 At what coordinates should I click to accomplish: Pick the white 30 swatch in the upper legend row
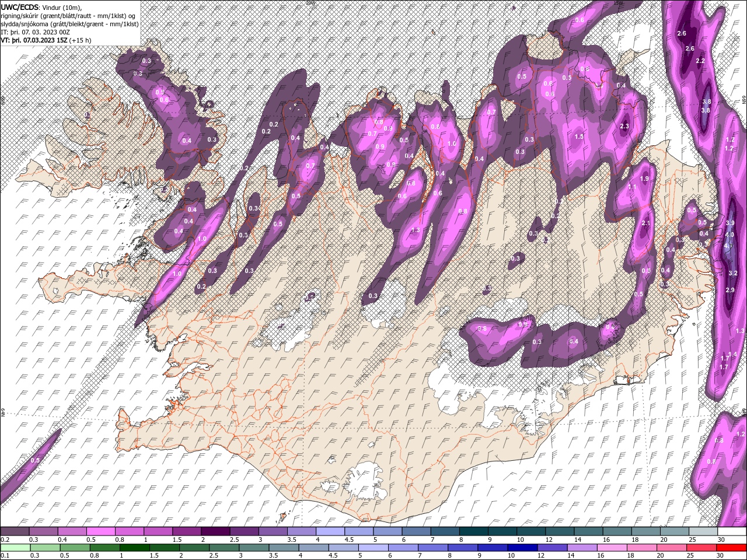[x=731, y=531]
